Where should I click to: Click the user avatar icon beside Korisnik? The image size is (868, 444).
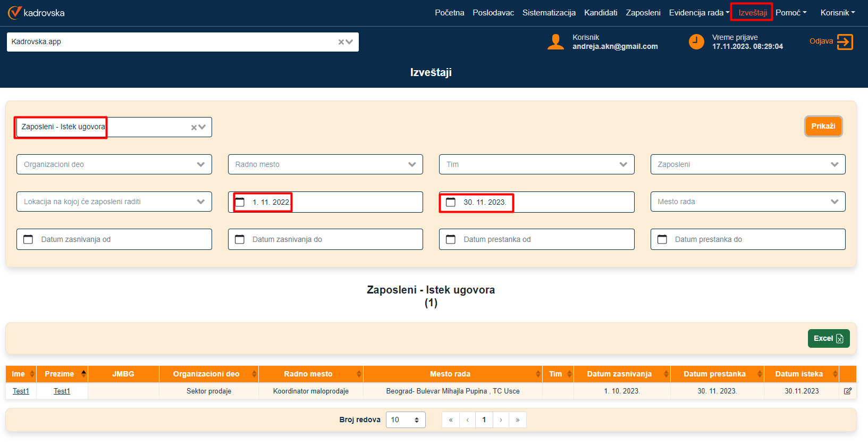pyautogui.click(x=555, y=41)
